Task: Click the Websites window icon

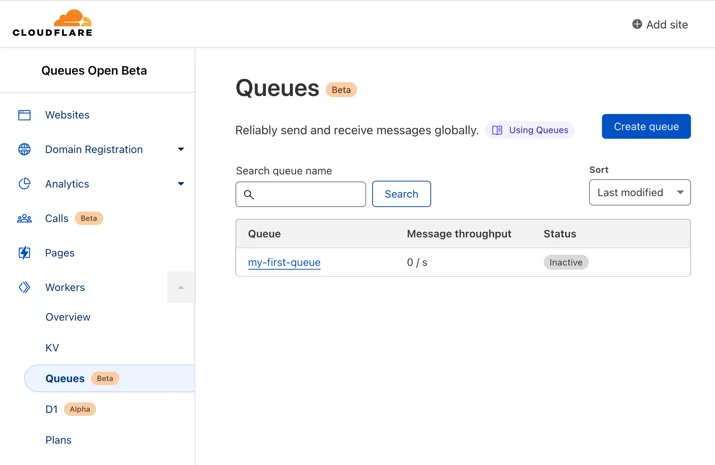Action: pos(24,115)
